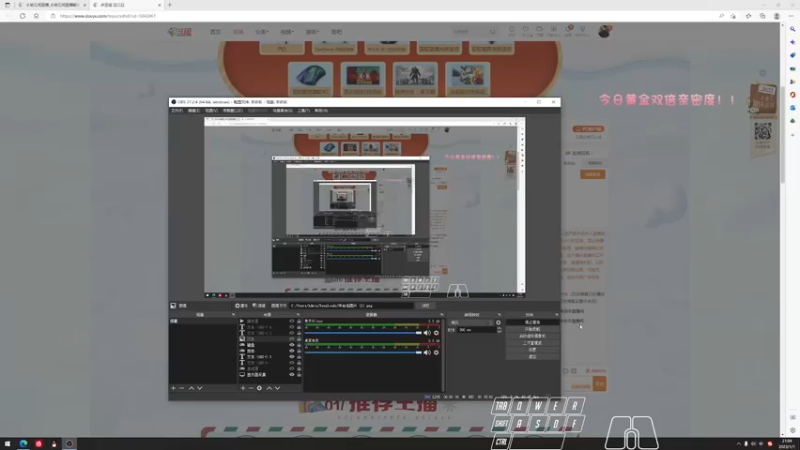Toggle lock on the media source row
This screenshot has height=450, width=800.
pos(299,321)
